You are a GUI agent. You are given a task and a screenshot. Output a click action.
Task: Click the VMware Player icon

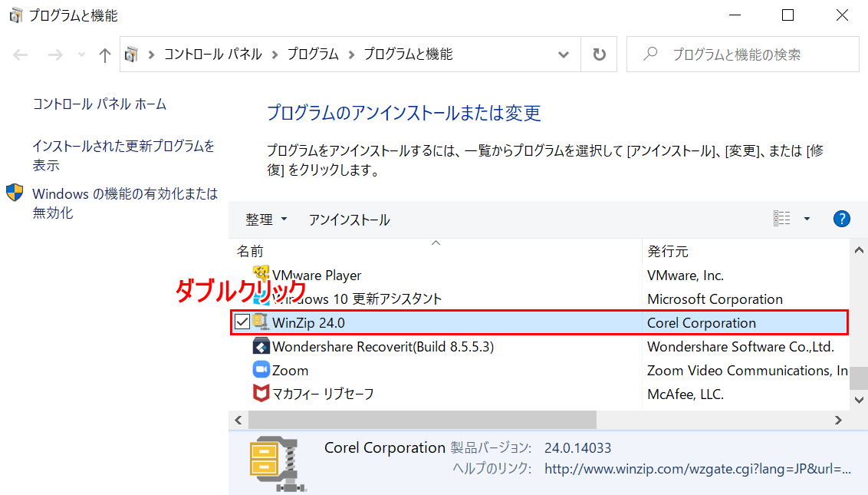[261, 275]
